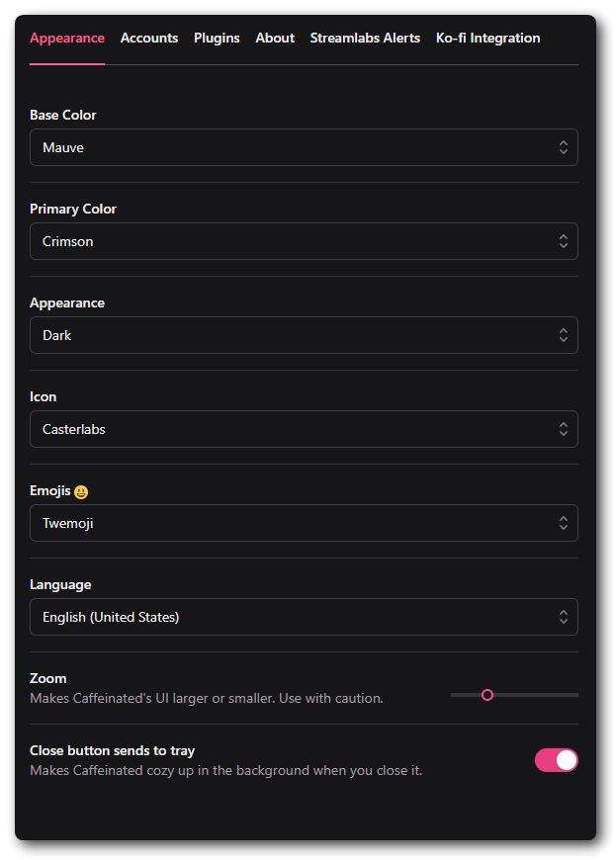This screenshot has width=616, height=860.
Task: Disable the Close button sends to tray switch
Action: (x=556, y=760)
